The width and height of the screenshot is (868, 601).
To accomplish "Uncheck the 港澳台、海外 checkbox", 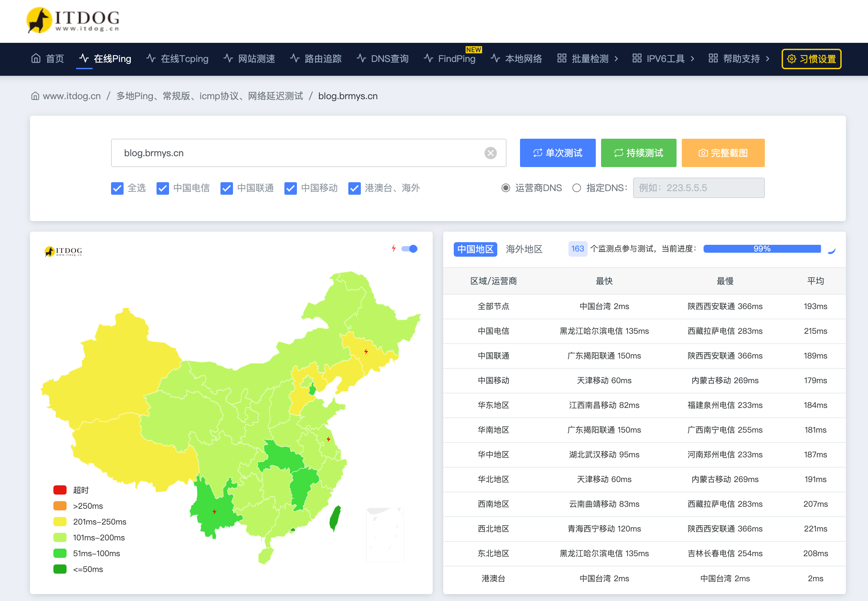I will (354, 188).
